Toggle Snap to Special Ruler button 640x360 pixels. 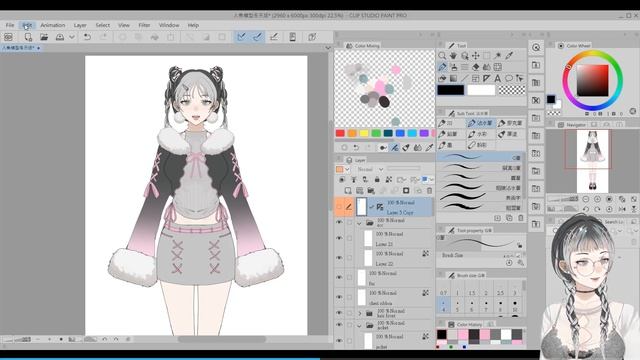258,37
